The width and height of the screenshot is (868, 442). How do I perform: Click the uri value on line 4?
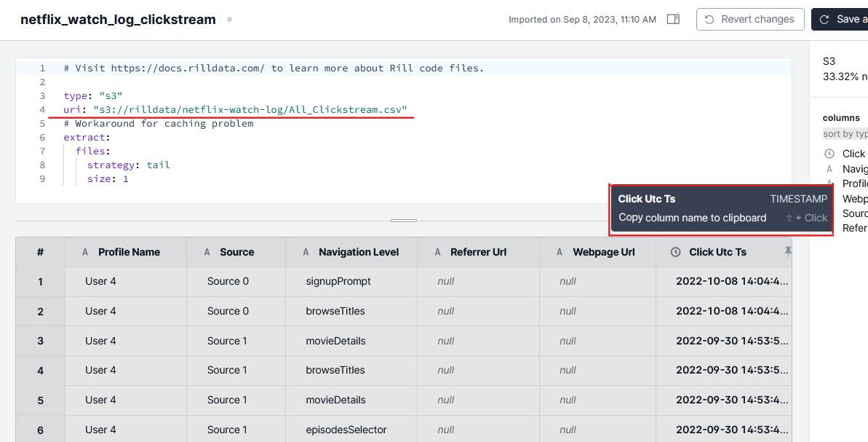pos(250,110)
